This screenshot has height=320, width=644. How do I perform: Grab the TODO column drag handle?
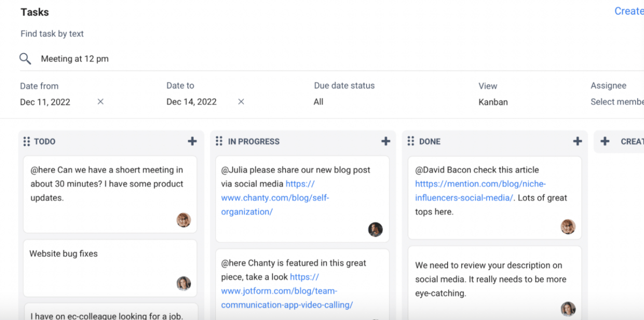[x=27, y=141]
